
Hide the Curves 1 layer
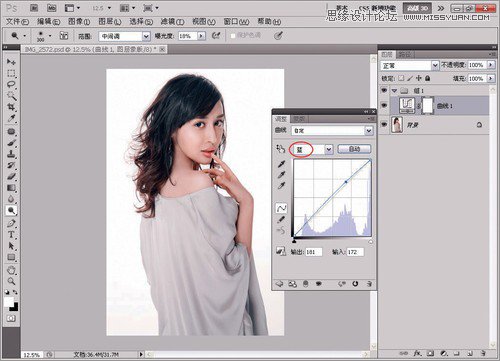pyautogui.click(x=384, y=106)
